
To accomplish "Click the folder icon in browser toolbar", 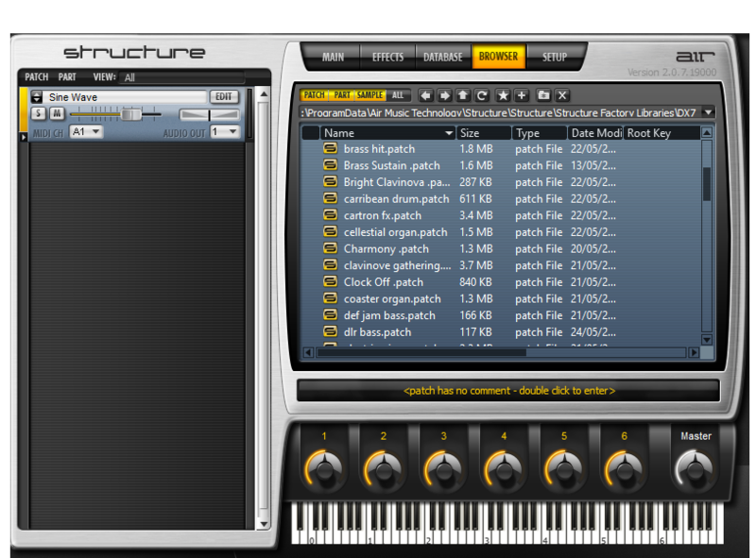I will [543, 95].
